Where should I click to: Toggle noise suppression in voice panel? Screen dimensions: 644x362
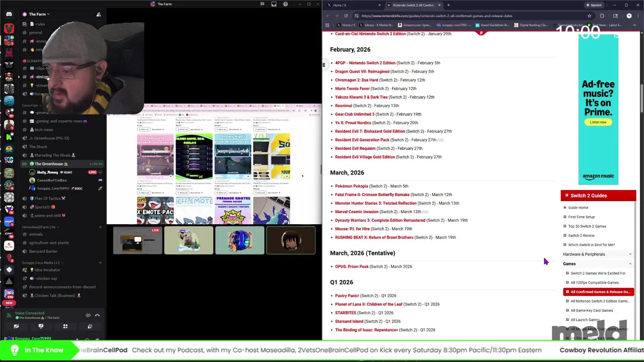click(88, 315)
